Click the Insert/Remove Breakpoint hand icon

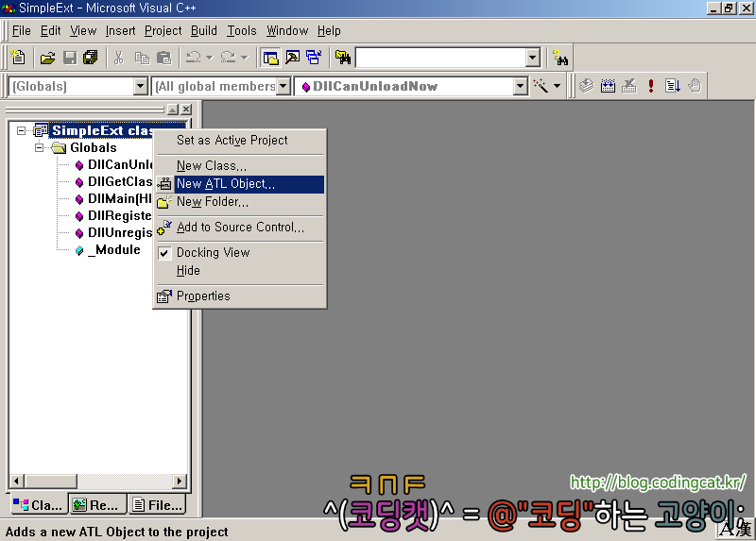(695, 86)
